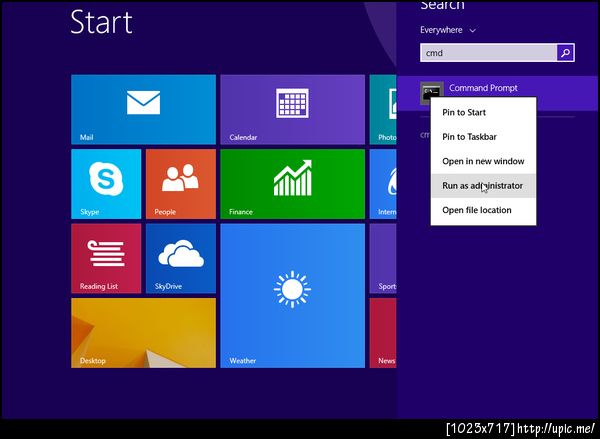
Task: Expand the Everywhere search scope dropdown
Action: pyautogui.click(x=448, y=30)
